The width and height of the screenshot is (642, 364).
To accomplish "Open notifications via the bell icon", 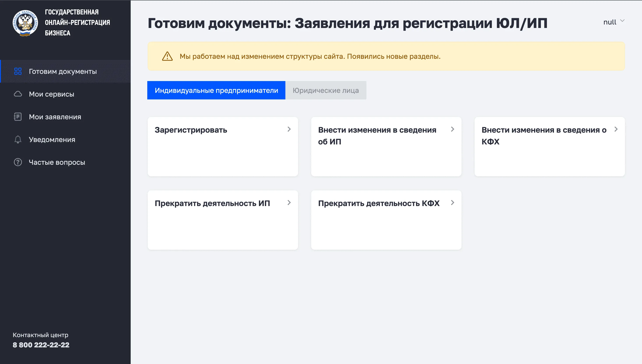I will tap(18, 139).
